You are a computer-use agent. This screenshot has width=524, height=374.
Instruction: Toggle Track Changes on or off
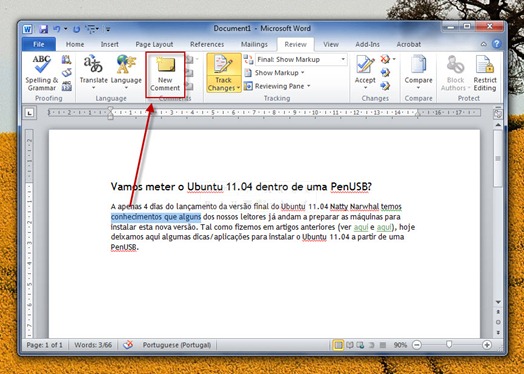(223, 66)
